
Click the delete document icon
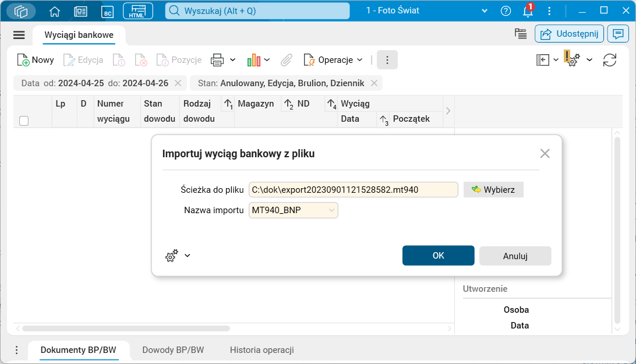click(141, 60)
